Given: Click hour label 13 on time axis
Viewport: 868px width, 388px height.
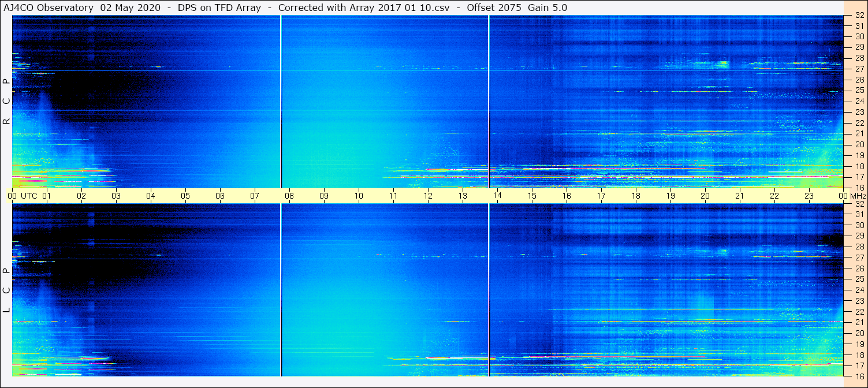Looking at the screenshot, I should tap(463, 196).
